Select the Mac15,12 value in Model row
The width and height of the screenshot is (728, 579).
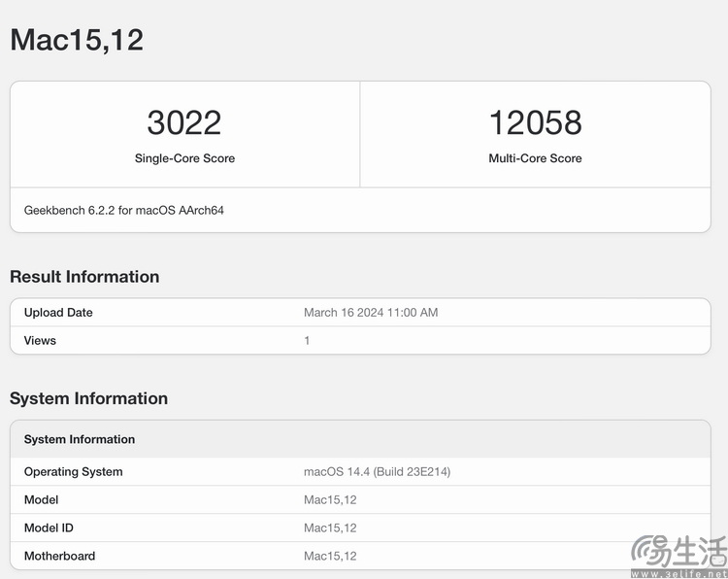coord(330,500)
